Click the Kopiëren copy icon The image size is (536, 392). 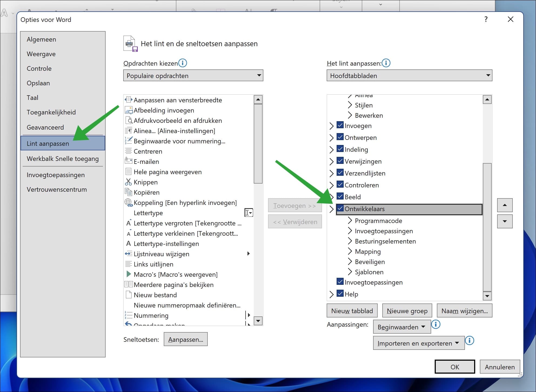128,192
